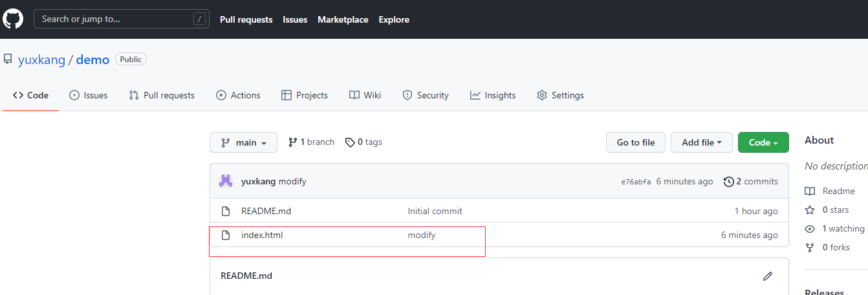Click the repository book icon beside yuxkang
Screen dimensions: 868x295
[8, 60]
